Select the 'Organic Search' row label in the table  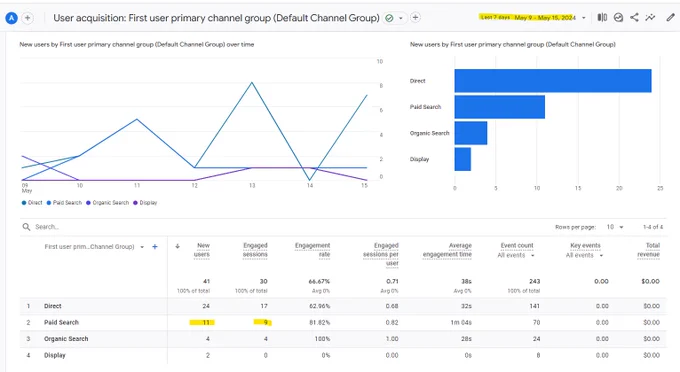(x=66, y=339)
